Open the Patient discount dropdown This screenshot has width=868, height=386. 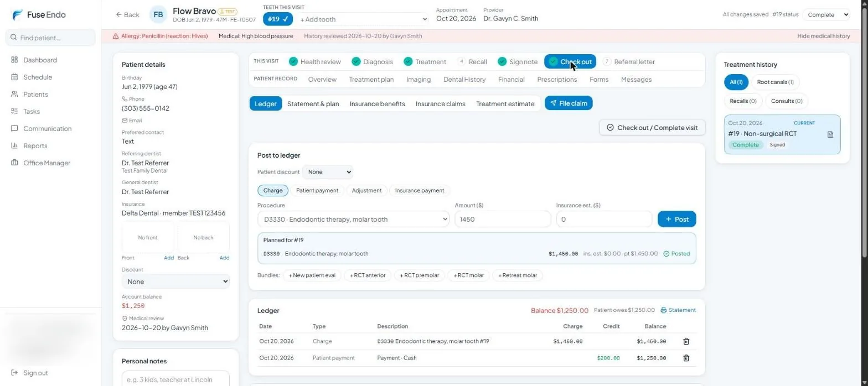pos(328,172)
